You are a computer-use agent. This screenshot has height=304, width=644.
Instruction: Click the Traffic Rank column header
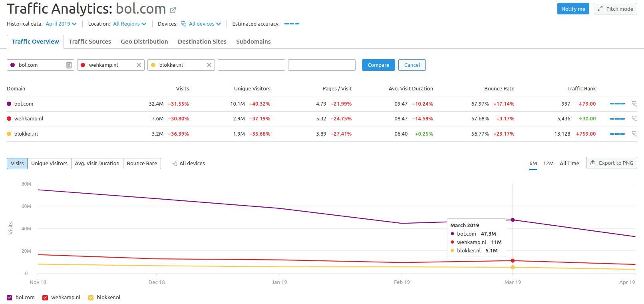click(581, 89)
